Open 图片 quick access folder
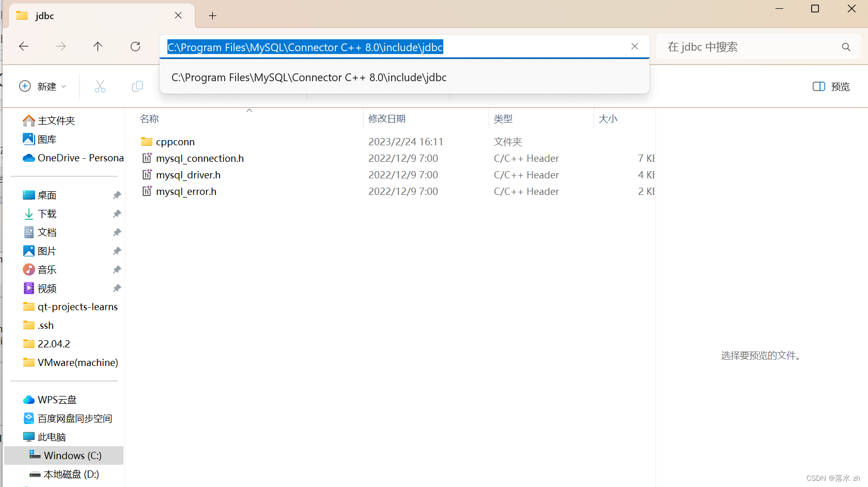 (40, 251)
